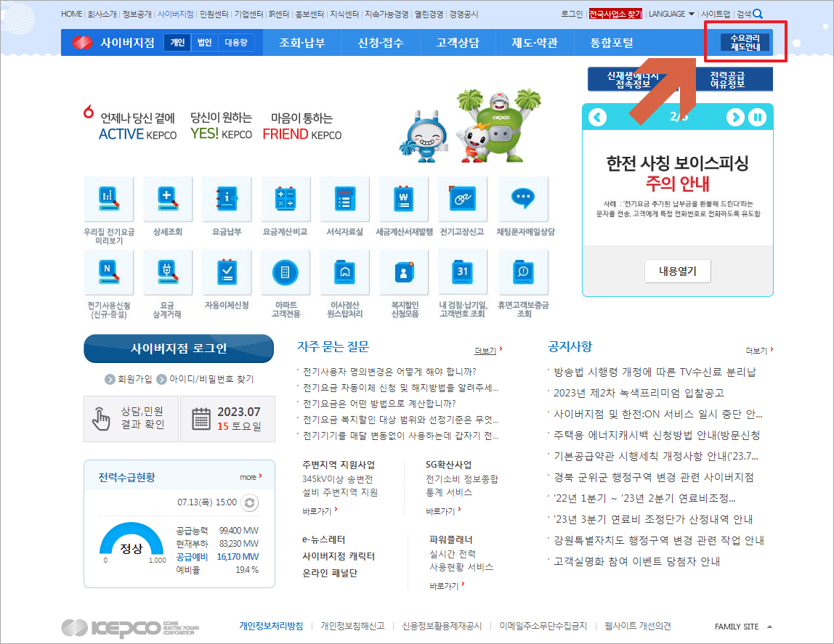Click the 사이버지점 로그인 button
834x644 pixels.
tap(178, 349)
